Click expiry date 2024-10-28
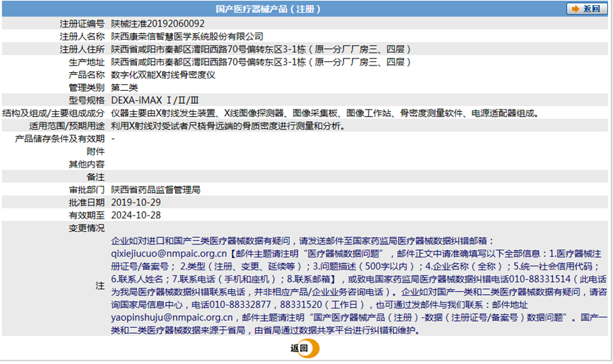The width and height of the screenshot is (613, 364). [136, 216]
